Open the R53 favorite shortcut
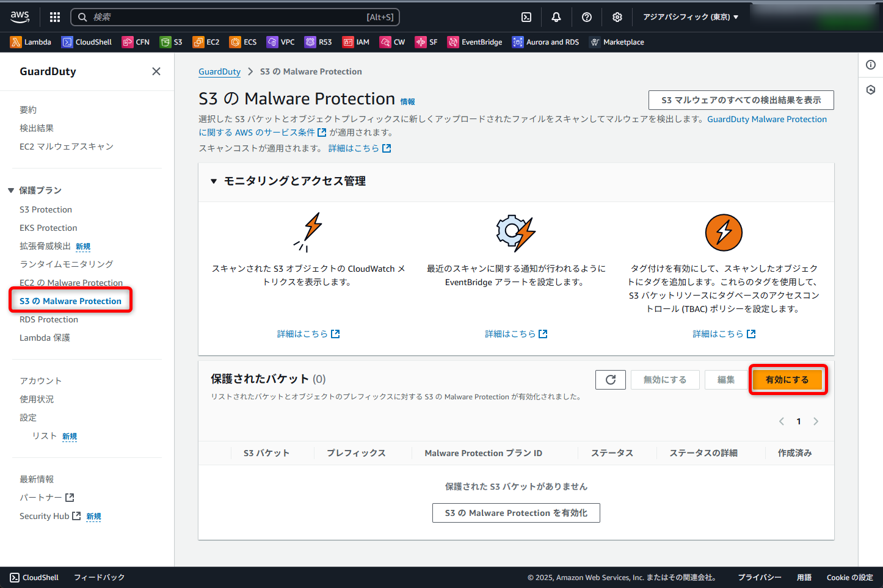883x588 pixels. 318,42
